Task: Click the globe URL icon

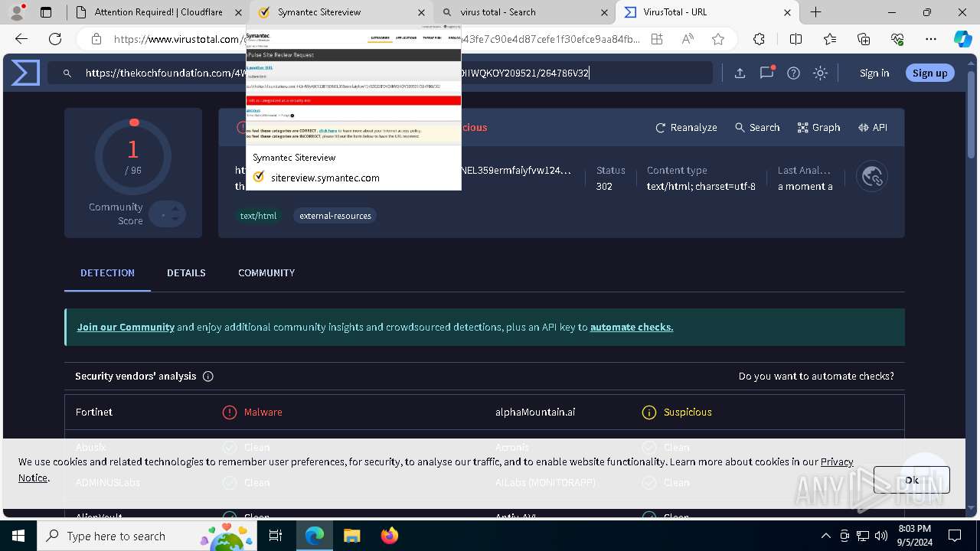Action: point(872,177)
